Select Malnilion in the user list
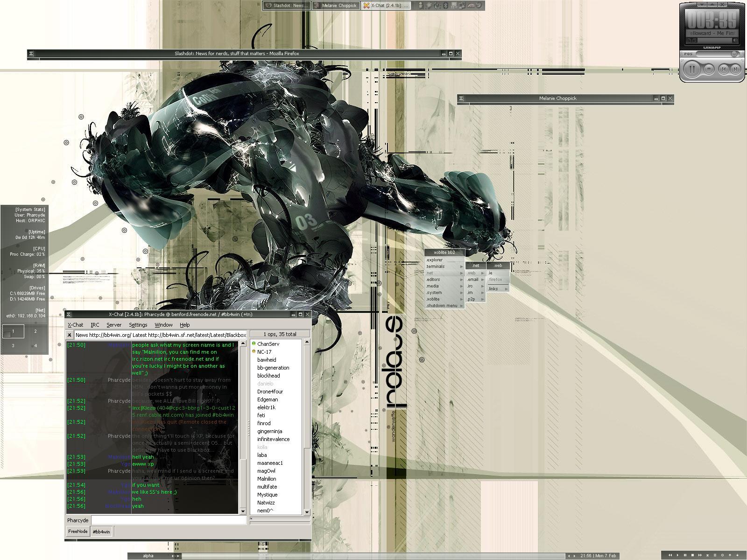This screenshot has height=560, width=747. click(276, 479)
